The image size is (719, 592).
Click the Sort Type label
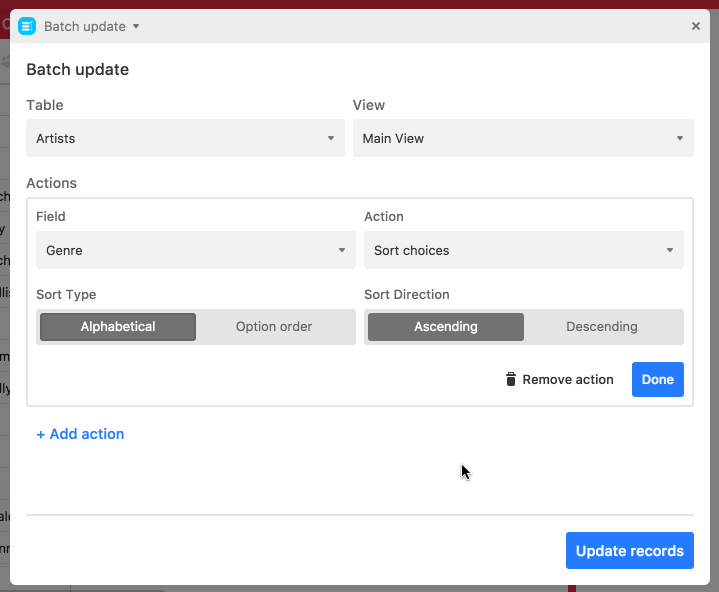click(x=66, y=294)
